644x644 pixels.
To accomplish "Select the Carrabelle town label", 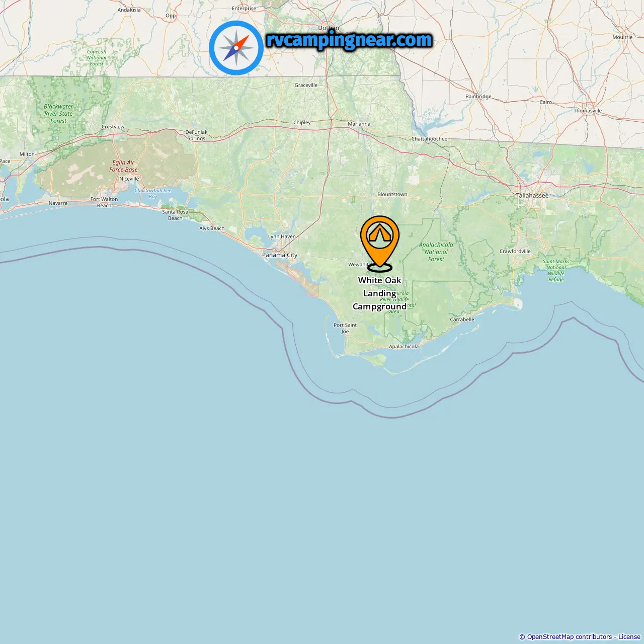I will tap(462, 319).
